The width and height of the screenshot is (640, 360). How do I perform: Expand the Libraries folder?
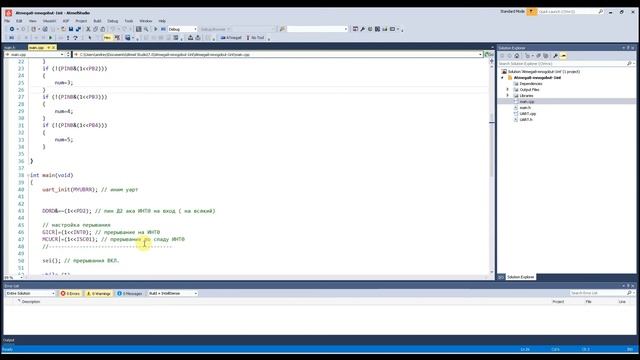pos(508,96)
